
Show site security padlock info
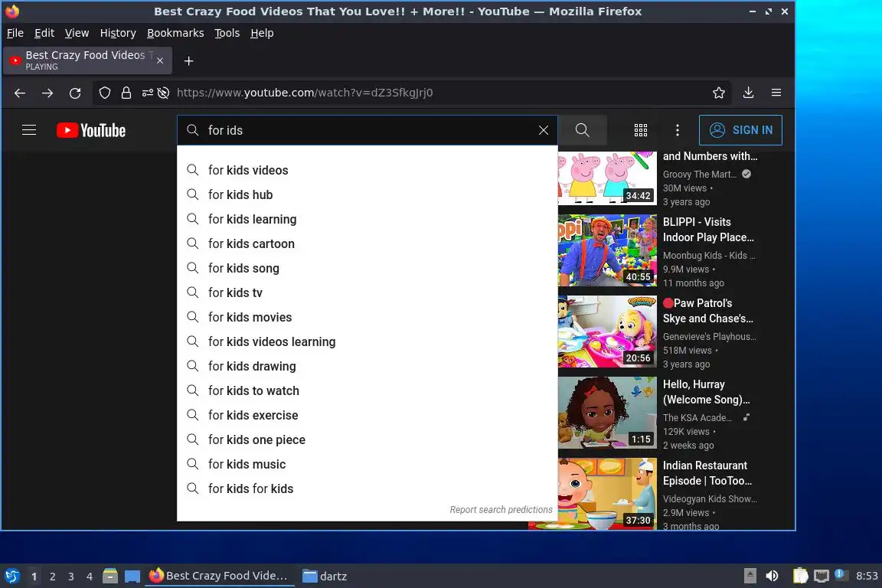(x=126, y=93)
